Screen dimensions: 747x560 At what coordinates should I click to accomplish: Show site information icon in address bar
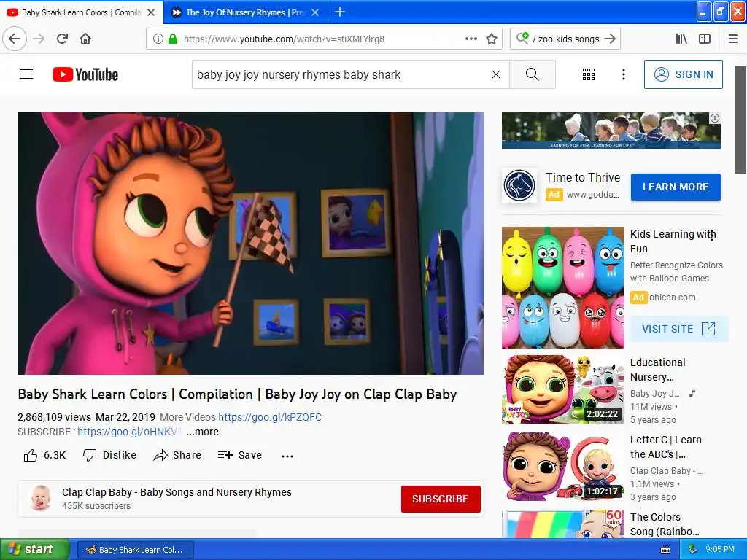(x=158, y=39)
